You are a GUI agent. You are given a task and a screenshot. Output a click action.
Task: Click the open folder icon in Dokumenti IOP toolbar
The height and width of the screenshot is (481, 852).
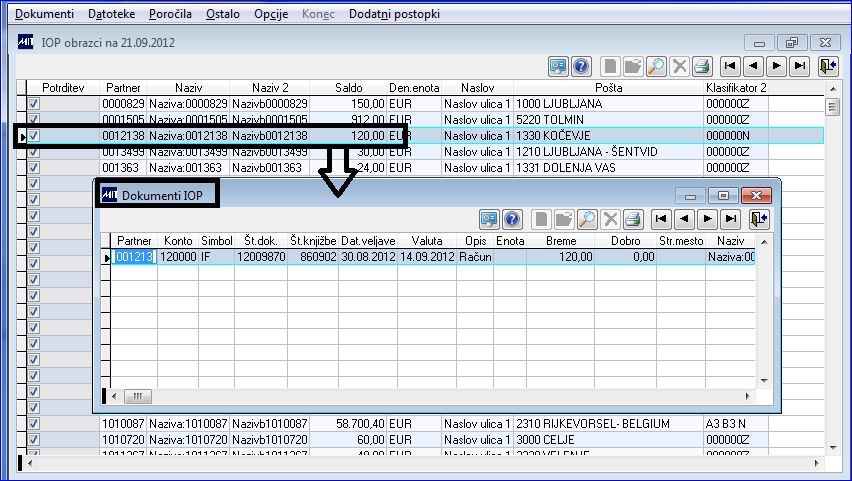564,219
